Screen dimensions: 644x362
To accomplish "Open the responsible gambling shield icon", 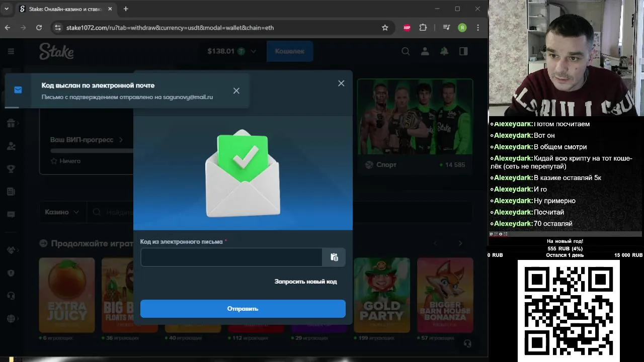I will pyautogui.click(x=11, y=273).
